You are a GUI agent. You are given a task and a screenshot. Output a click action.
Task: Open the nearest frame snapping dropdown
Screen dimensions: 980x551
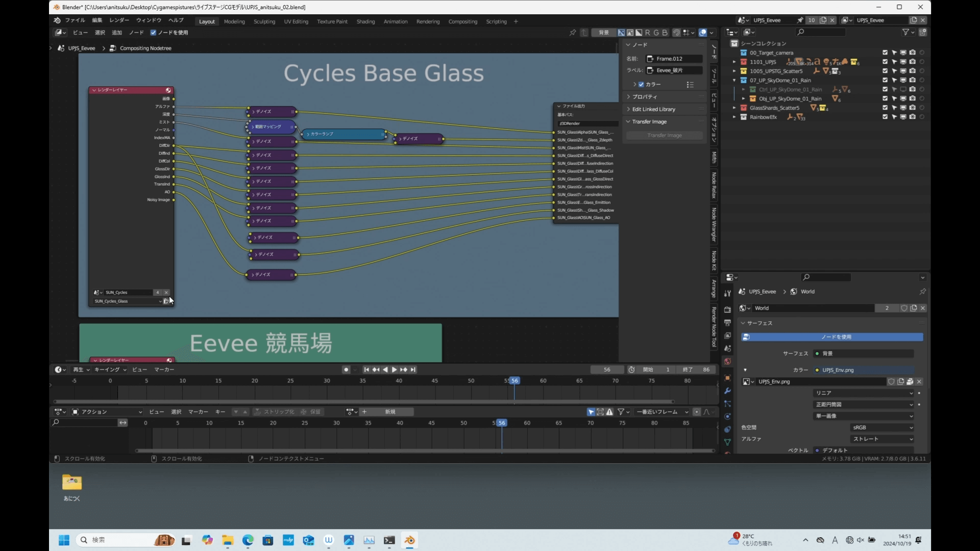(x=662, y=412)
